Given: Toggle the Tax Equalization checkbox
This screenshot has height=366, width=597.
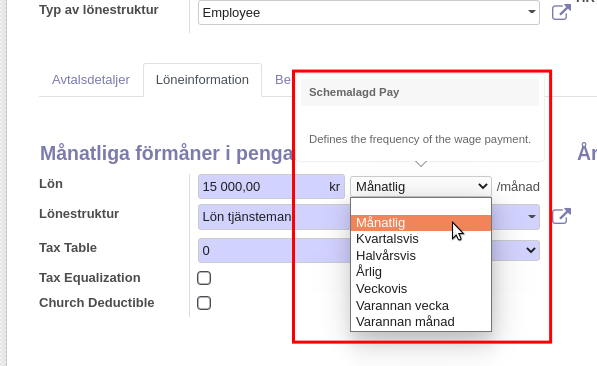Looking at the screenshot, I should tap(204, 278).
